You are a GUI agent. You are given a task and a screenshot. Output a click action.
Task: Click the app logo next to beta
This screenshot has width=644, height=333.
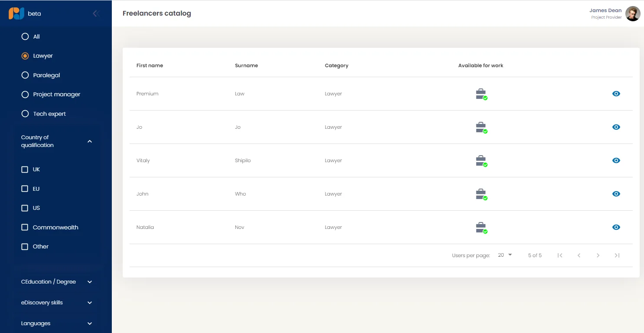coord(16,13)
